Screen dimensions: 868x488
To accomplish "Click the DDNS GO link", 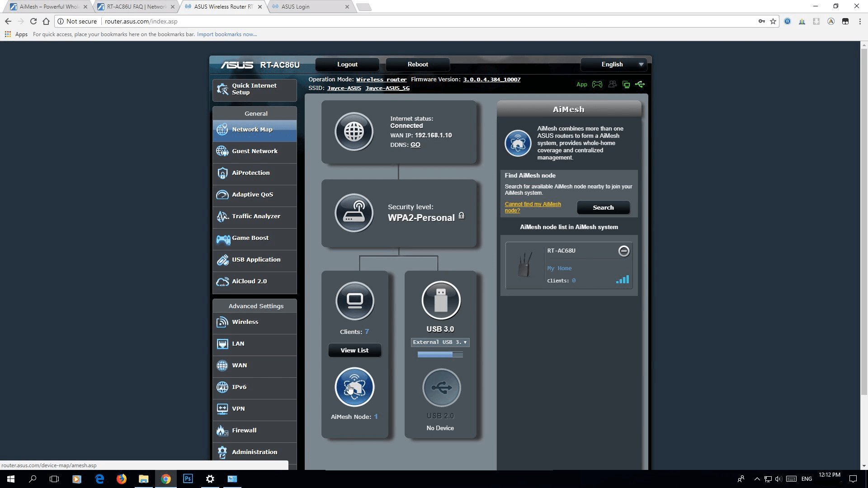I will [x=415, y=145].
